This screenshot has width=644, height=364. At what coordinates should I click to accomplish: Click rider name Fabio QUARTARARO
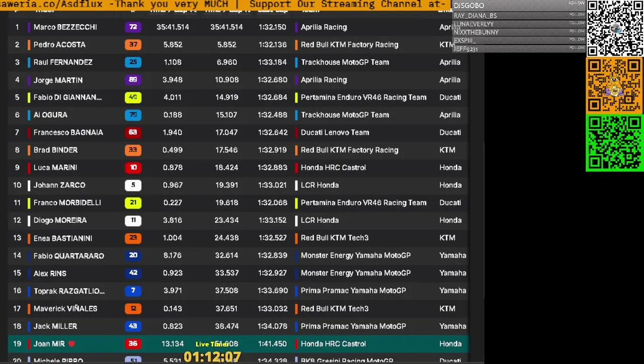pyautogui.click(x=69, y=256)
